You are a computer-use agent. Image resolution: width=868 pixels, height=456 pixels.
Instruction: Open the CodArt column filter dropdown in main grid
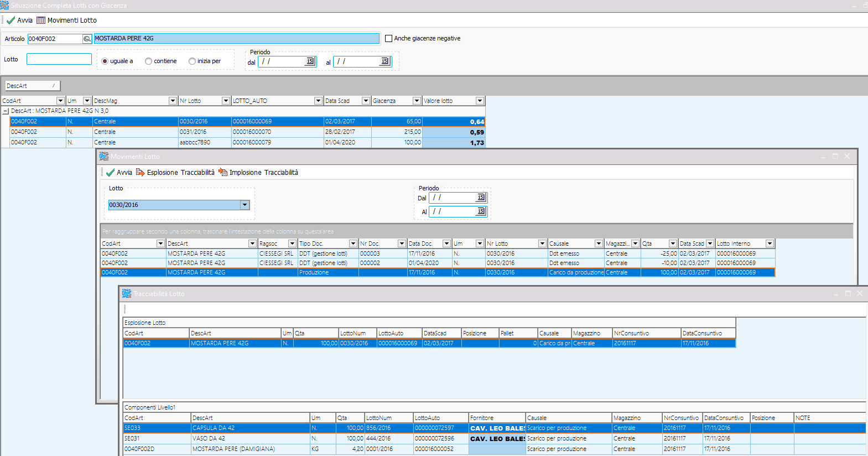60,101
